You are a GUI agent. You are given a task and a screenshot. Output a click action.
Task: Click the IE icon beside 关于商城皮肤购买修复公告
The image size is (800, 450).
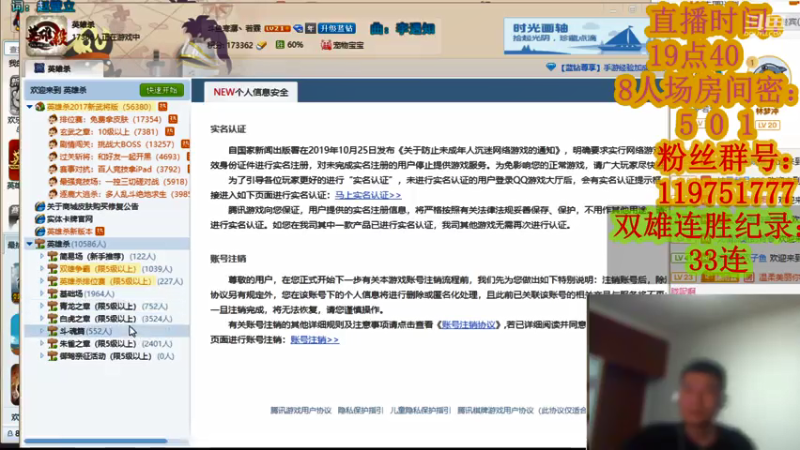(40, 206)
